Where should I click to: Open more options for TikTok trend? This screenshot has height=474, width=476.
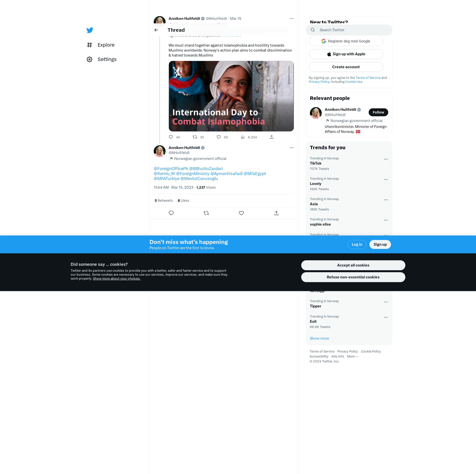386,159
